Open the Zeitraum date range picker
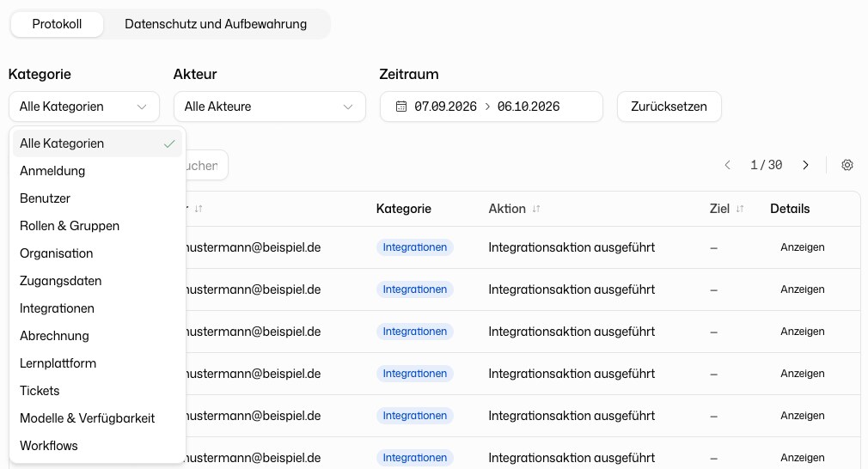Viewport: 868px width, 469px height. pyautogui.click(x=491, y=107)
